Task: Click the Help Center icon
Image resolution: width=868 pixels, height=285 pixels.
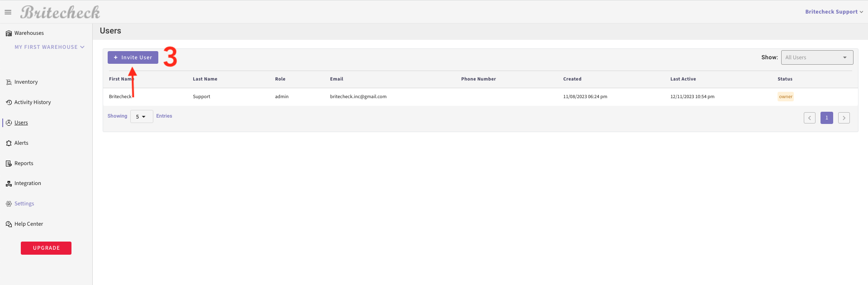Action: point(9,224)
